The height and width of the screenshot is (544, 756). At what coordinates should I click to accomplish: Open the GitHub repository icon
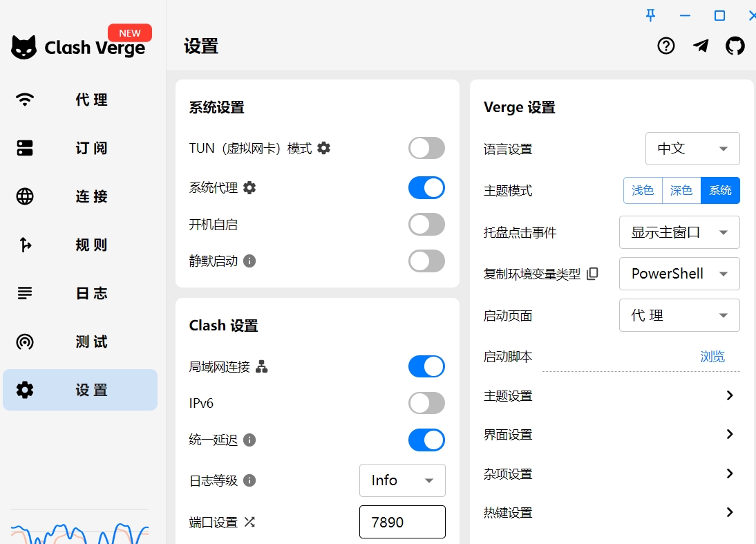(x=735, y=46)
